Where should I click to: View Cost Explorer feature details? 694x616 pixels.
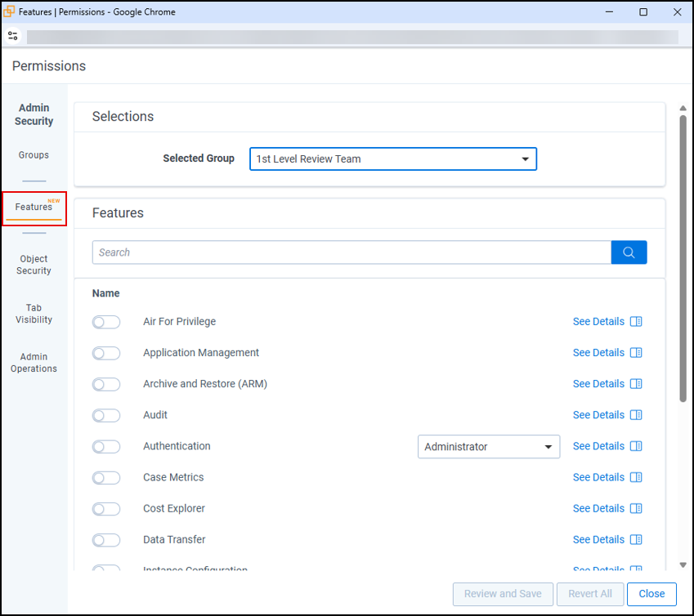click(x=598, y=508)
